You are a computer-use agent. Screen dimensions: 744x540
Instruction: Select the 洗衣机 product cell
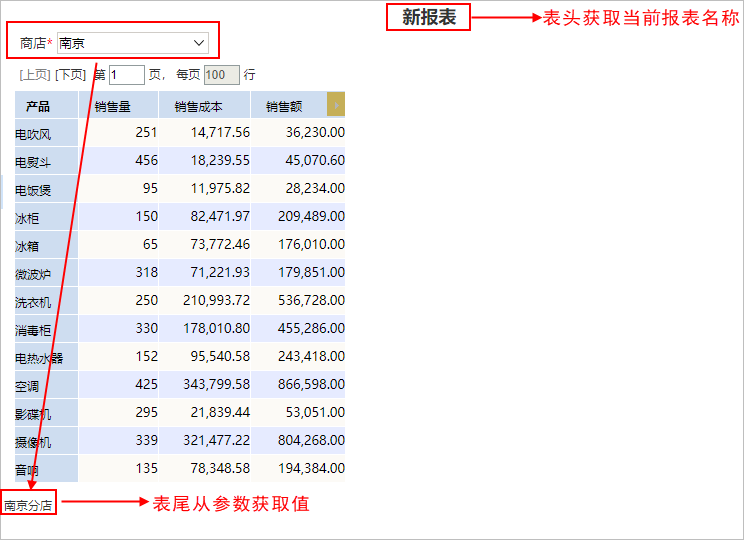click(46, 301)
